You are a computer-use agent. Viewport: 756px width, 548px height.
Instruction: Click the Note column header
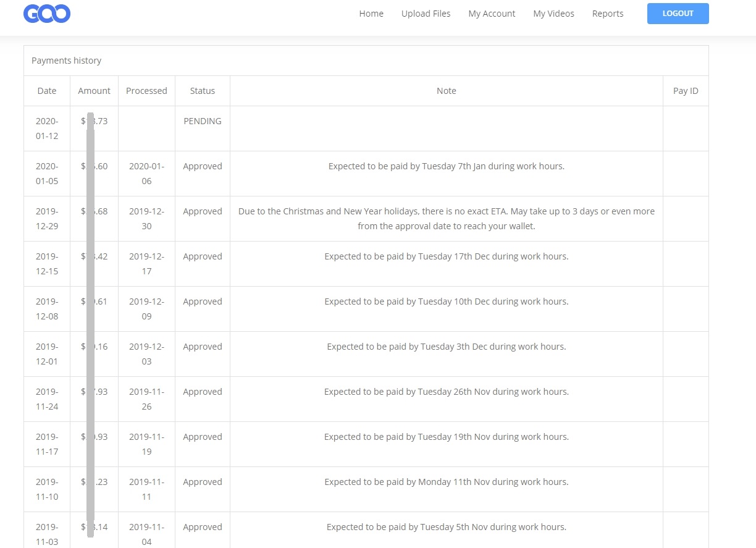tap(447, 91)
